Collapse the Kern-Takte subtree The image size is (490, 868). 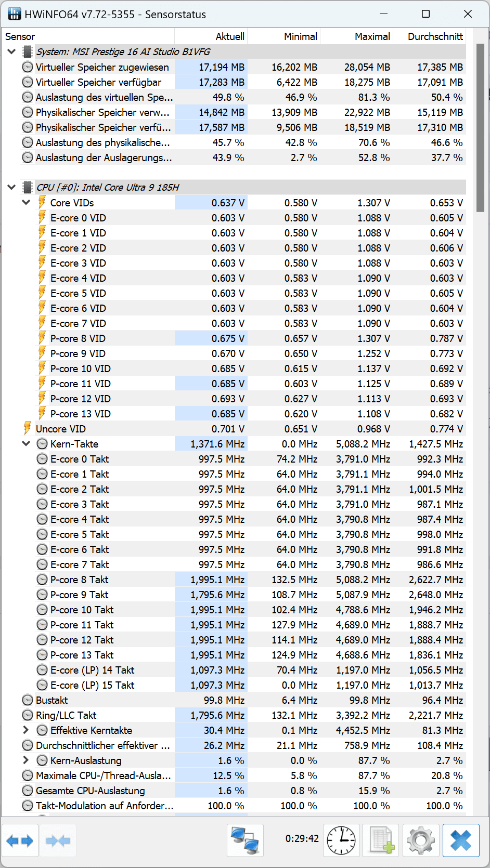(26, 444)
